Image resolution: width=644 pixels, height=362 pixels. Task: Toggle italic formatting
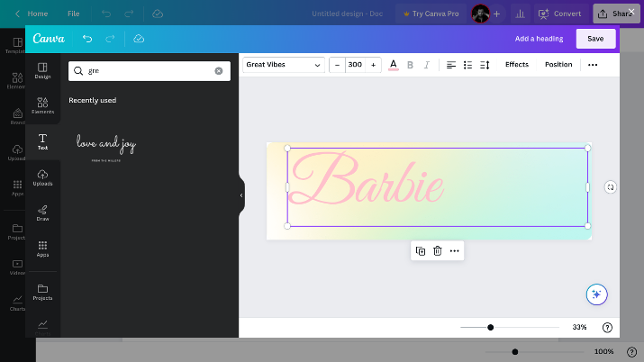427,65
